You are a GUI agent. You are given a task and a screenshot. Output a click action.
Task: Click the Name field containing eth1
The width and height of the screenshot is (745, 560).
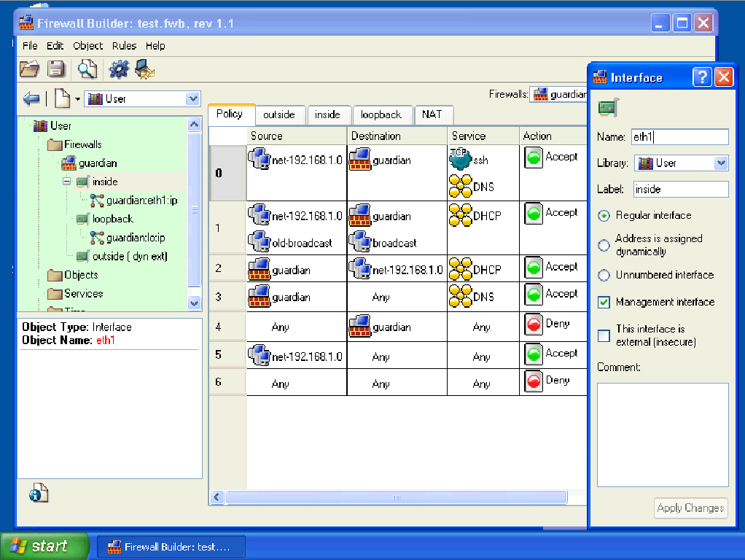[680, 137]
